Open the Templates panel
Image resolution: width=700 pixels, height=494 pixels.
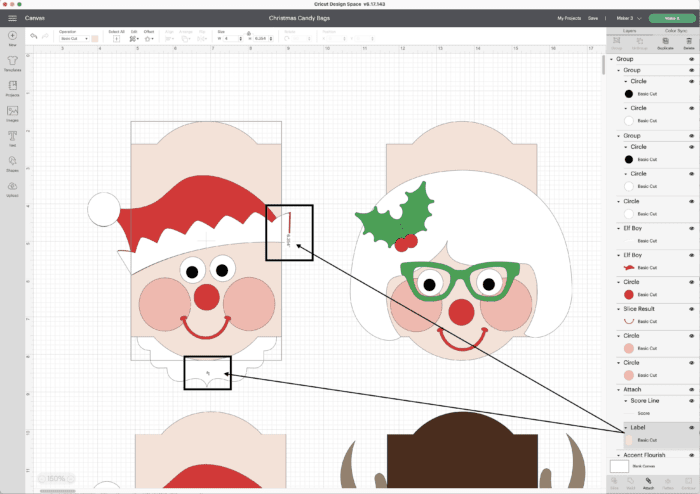(13, 63)
